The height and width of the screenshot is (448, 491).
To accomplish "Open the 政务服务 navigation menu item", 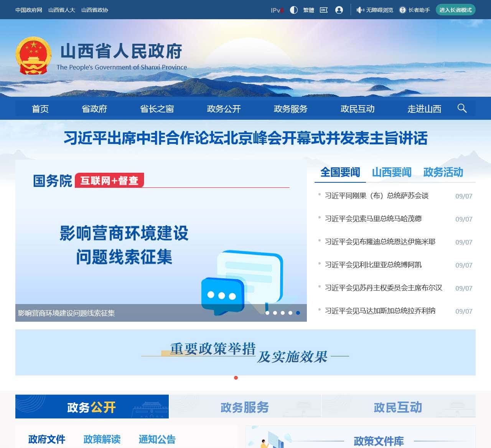I will [x=290, y=109].
